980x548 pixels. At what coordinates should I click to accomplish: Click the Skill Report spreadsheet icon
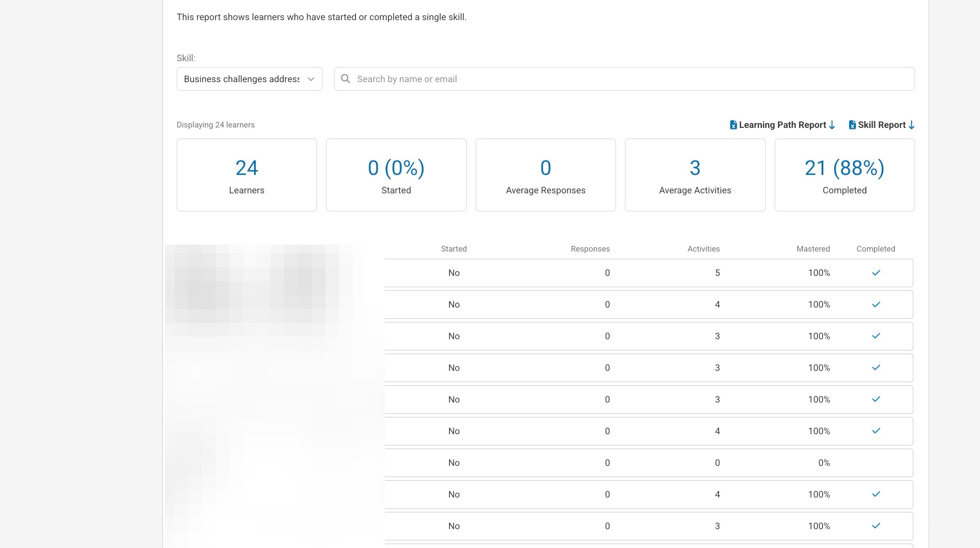tap(852, 125)
